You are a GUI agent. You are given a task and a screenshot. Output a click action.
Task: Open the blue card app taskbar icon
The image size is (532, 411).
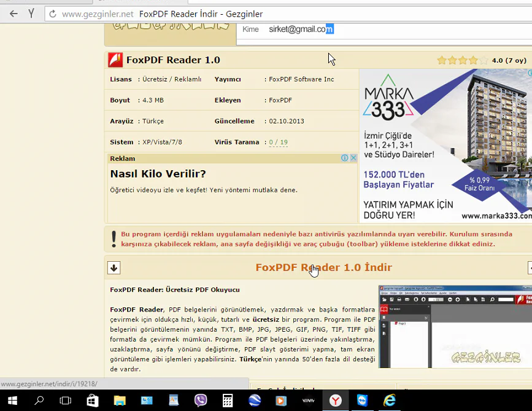click(147, 401)
